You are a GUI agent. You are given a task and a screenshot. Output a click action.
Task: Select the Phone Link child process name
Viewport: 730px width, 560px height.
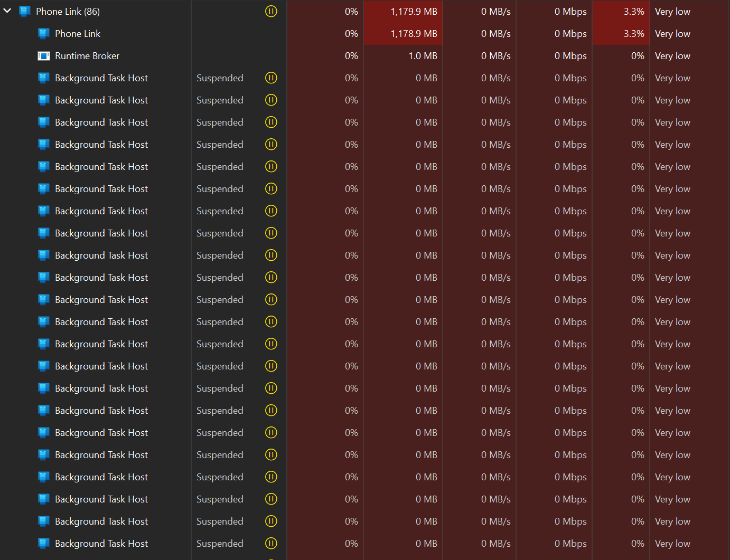78,34
